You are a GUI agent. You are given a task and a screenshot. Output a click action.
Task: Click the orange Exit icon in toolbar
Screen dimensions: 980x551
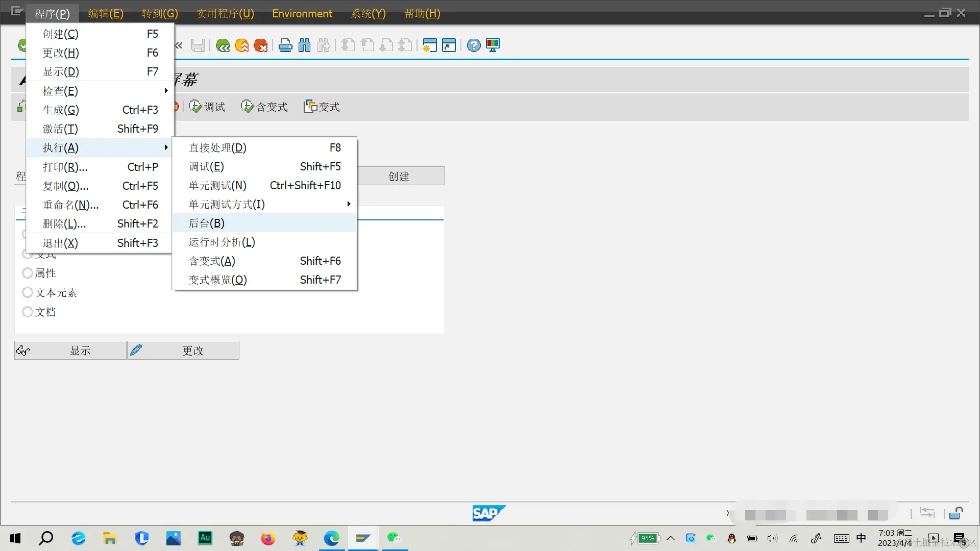coord(242,46)
